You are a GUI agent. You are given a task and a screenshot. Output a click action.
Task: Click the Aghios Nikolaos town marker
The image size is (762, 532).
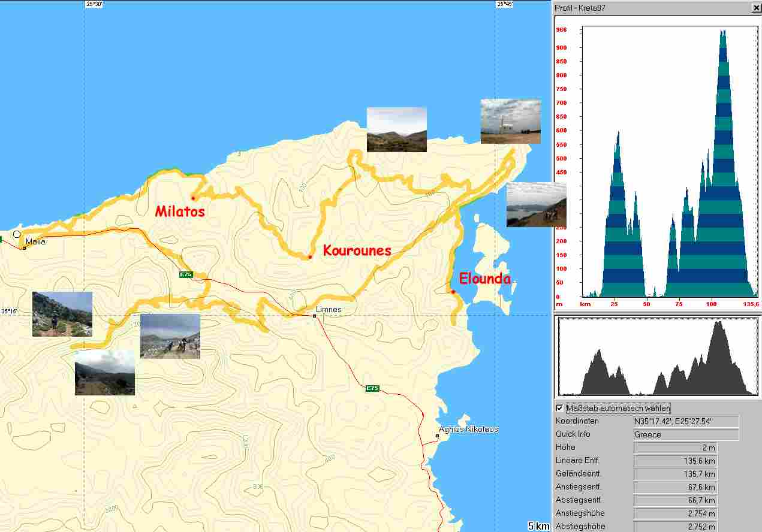click(438, 436)
